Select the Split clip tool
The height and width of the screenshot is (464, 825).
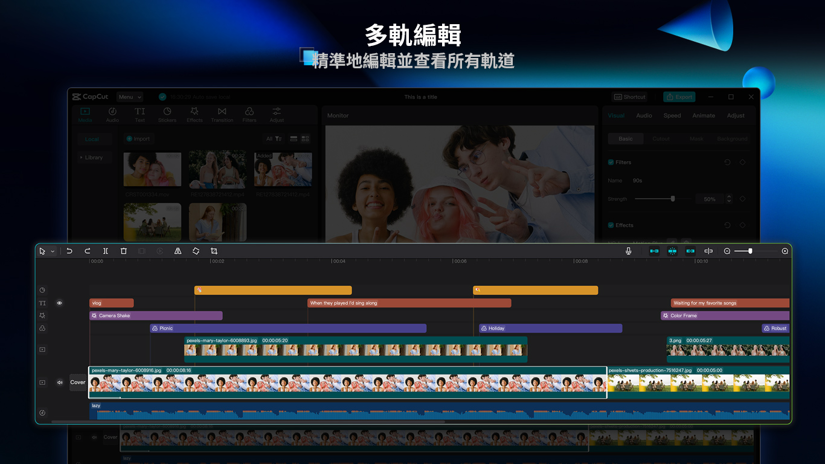pos(105,251)
